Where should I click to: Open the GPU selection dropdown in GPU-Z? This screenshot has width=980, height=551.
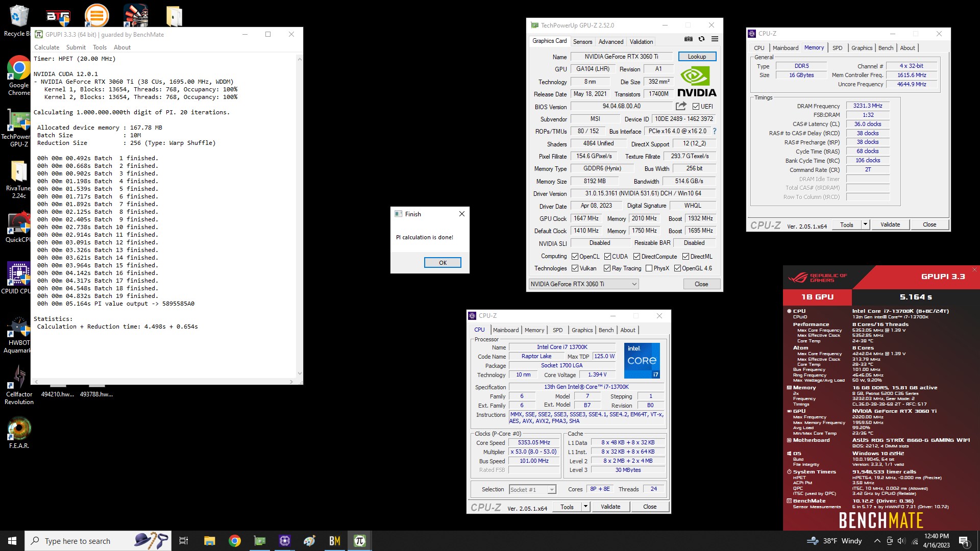[x=583, y=284]
